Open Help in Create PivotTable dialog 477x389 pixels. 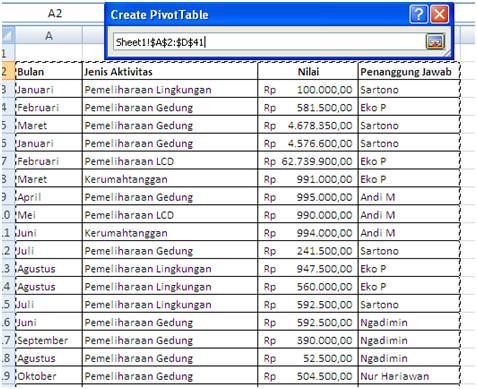coord(418,14)
